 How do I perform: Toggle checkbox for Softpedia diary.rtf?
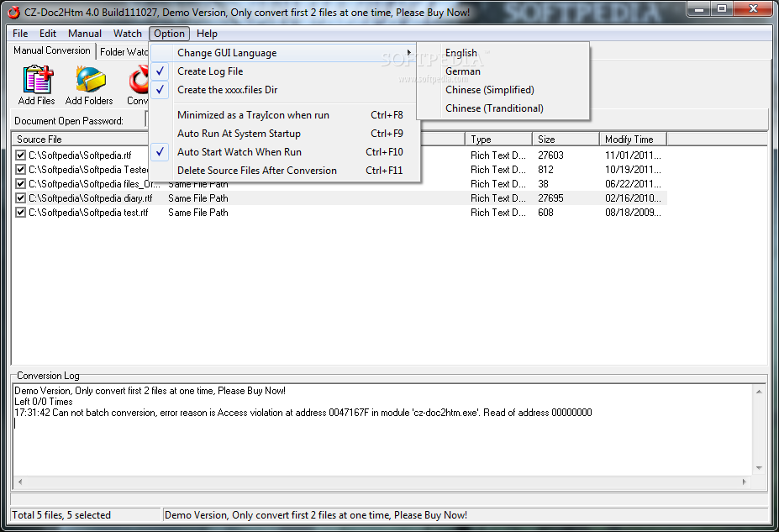click(20, 198)
